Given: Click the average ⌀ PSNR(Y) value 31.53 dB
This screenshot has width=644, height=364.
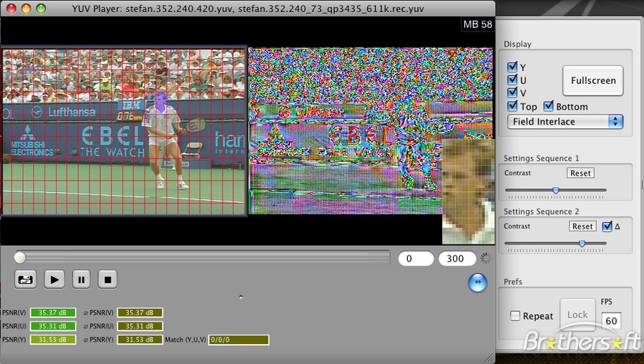Looking at the screenshot, I should 140,340.
